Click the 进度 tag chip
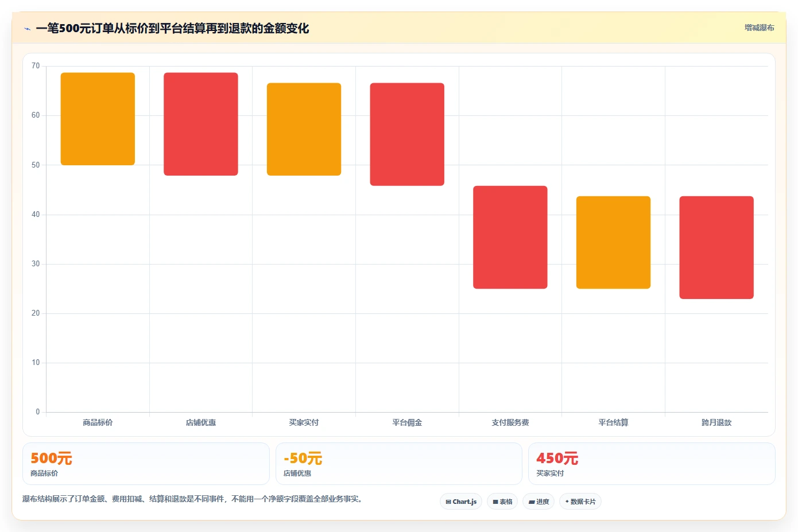Viewport: 798px width, 532px height. (539, 502)
